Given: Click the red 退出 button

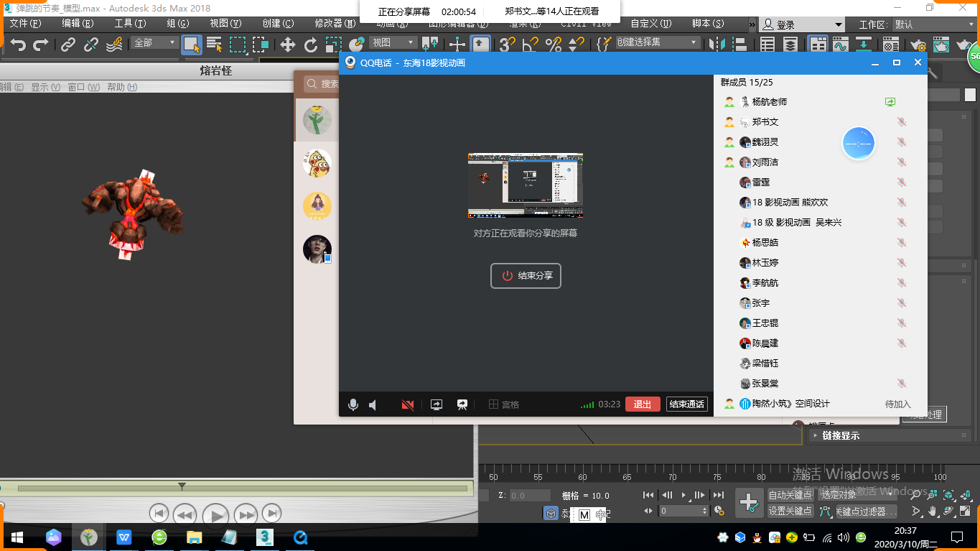Looking at the screenshot, I should click(x=643, y=404).
